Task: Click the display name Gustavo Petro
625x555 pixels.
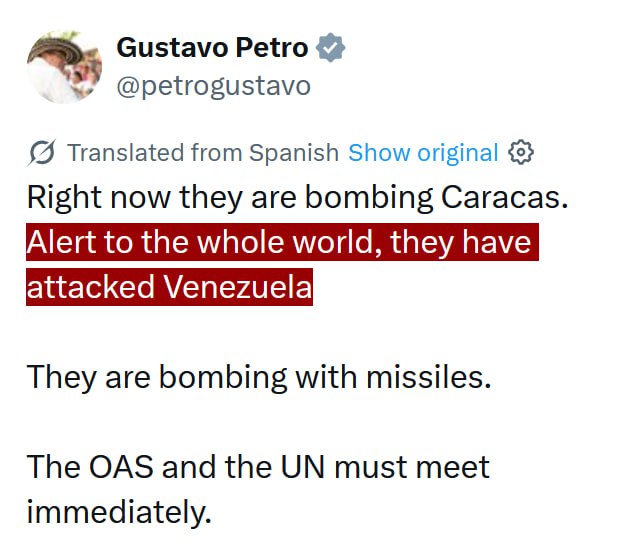Action: [x=212, y=47]
